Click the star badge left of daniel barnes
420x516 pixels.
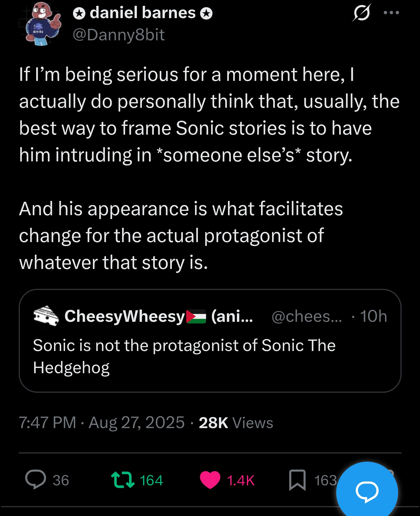(79, 13)
